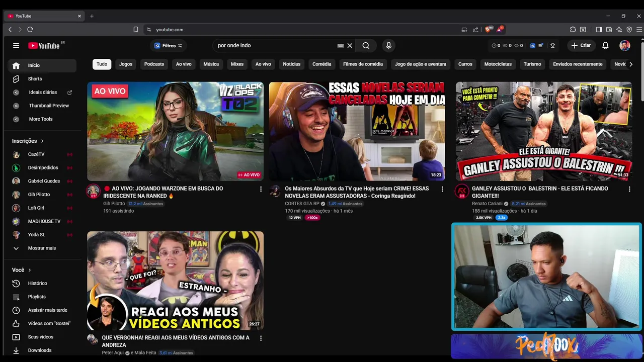This screenshot has height=362, width=644.
Task: Click the magnifier search button
Action: [366, 46]
